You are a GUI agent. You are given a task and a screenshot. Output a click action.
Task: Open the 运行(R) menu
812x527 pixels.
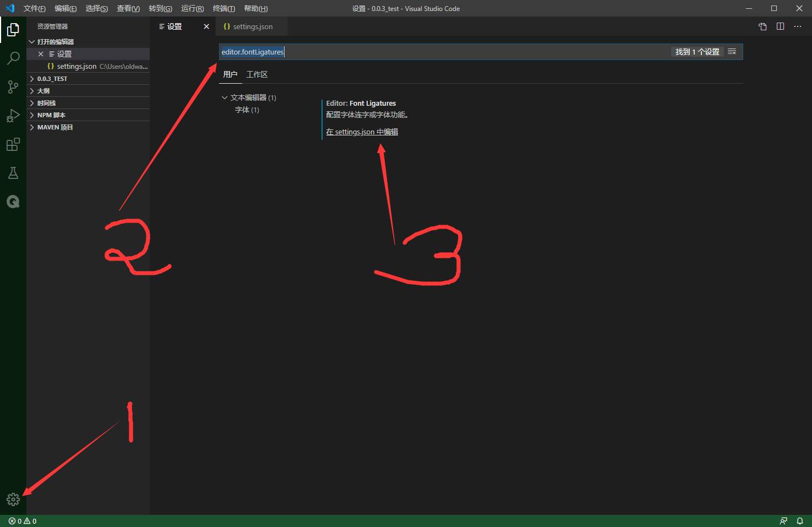click(192, 8)
